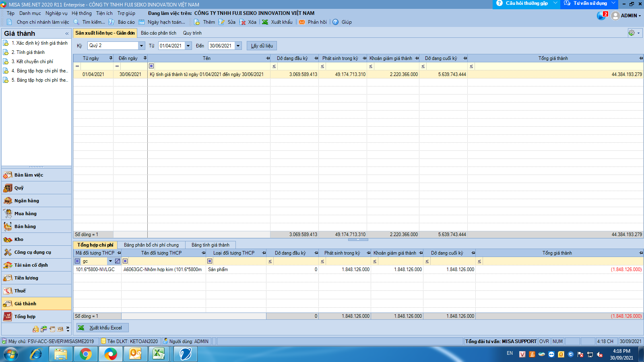Open the Tiền lương module in the sidebar
This screenshot has width=644, height=362.
(36, 278)
